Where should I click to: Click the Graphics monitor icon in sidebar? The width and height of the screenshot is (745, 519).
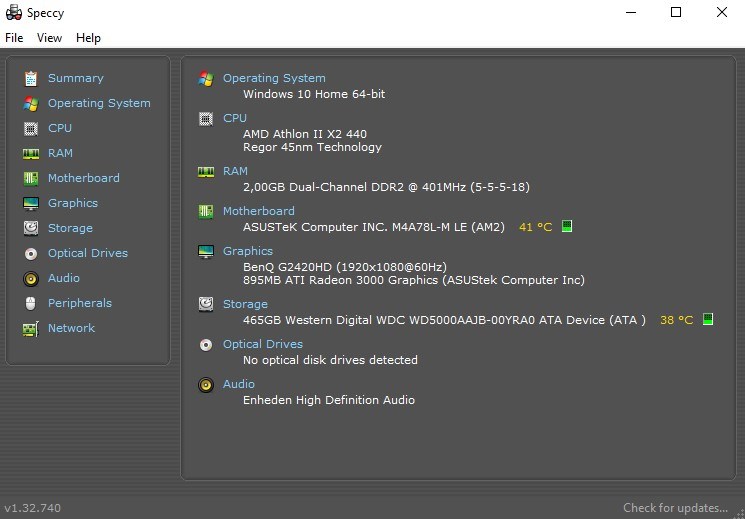30,203
